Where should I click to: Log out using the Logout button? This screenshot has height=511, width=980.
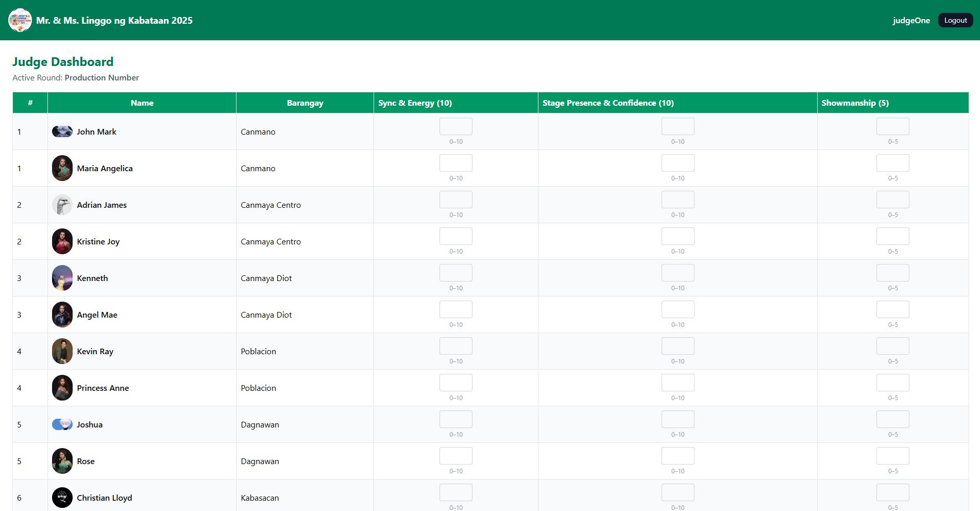(x=955, y=20)
